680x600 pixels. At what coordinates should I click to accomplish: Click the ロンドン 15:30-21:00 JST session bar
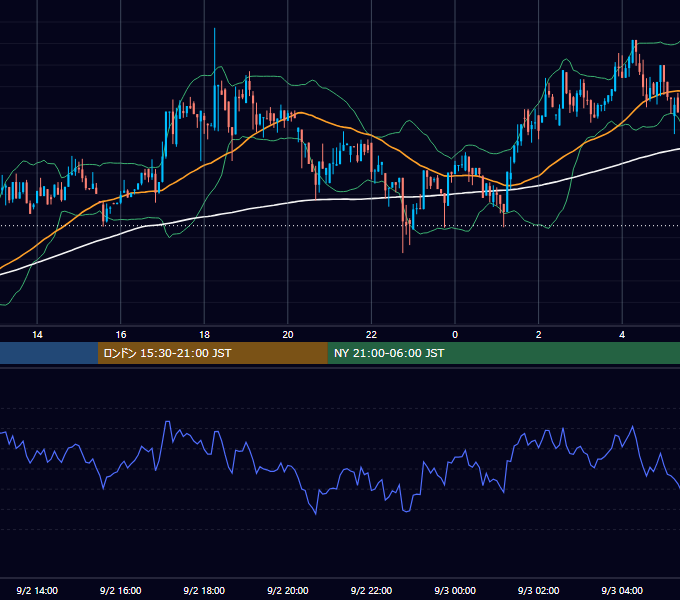pos(212,353)
